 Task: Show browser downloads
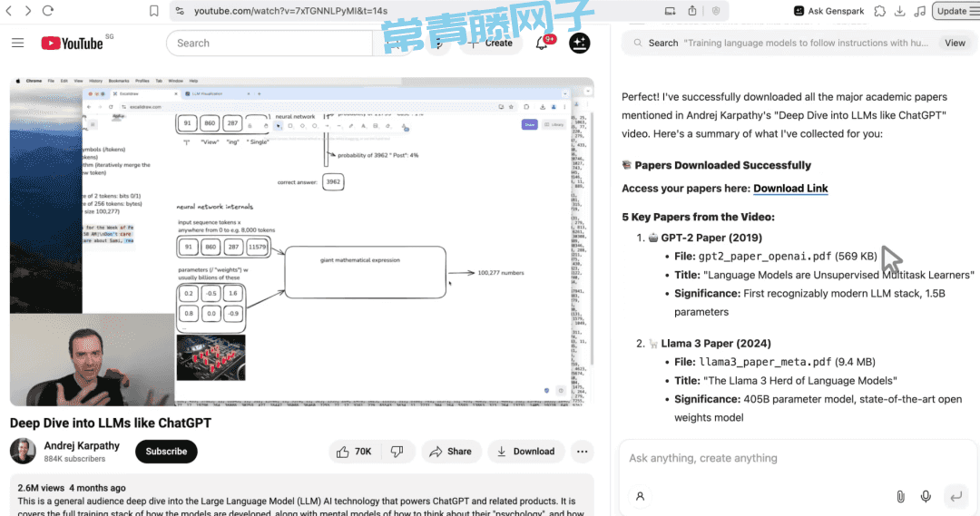(x=899, y=11)
